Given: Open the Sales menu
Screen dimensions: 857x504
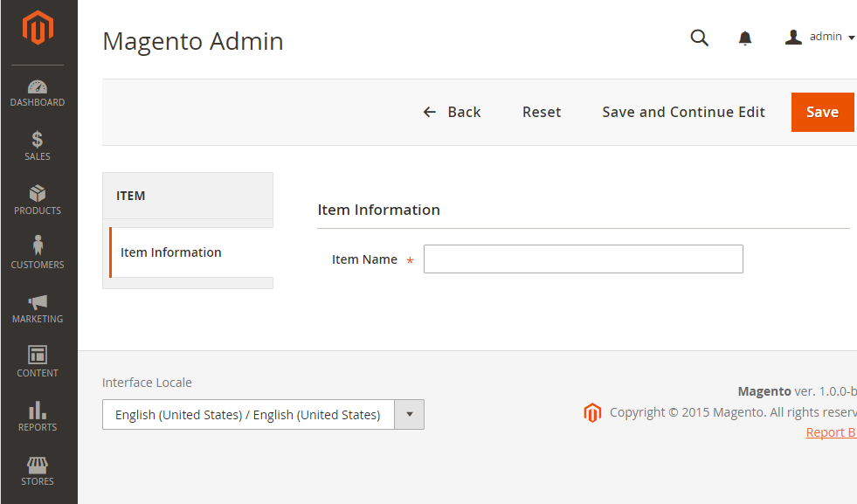Looking at the screenshot, I should pos(38,146).
